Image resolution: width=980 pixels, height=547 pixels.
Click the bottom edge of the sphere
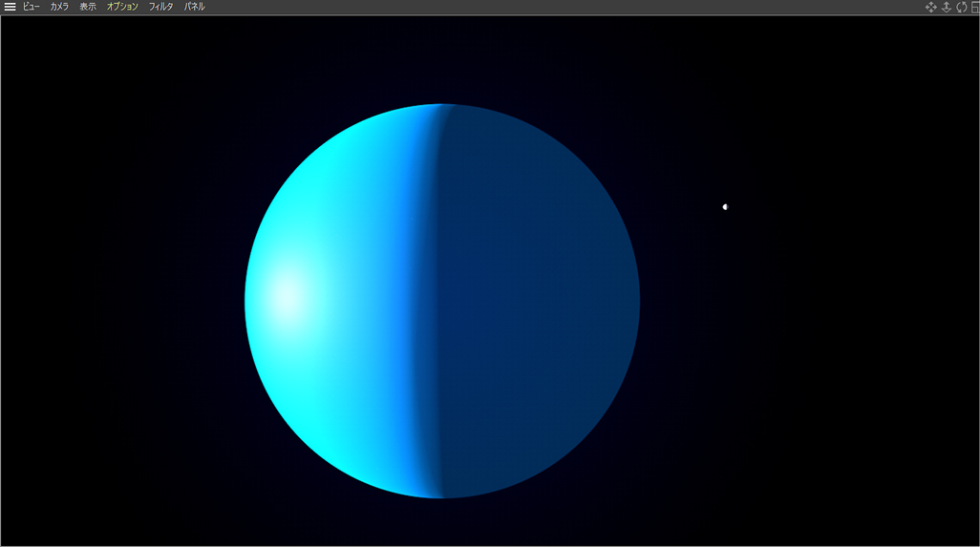point(441,494)
